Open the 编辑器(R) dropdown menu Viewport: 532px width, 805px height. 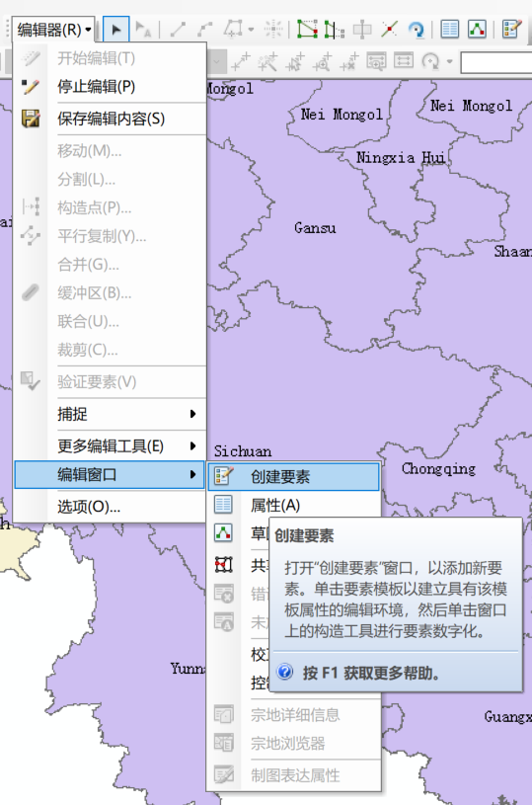point(53,30)
